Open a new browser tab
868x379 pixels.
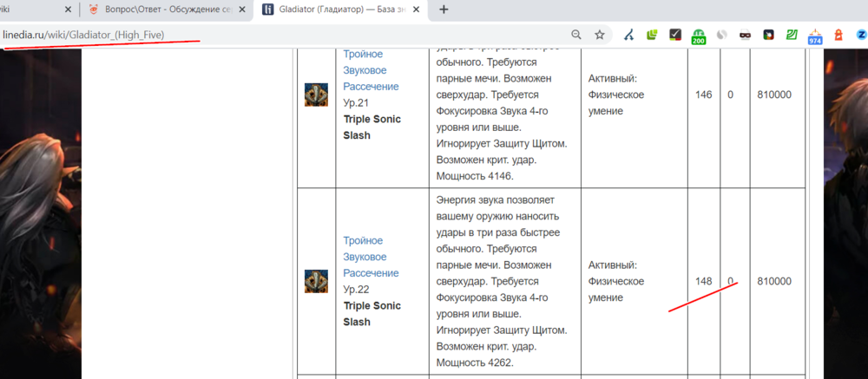coord(444,10)
